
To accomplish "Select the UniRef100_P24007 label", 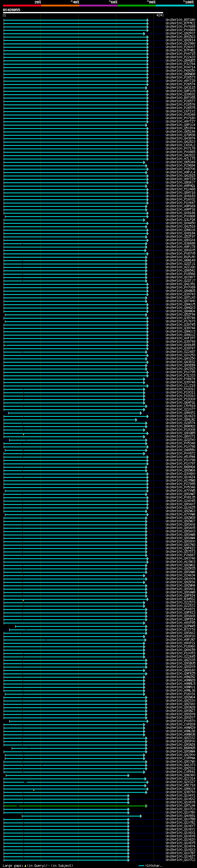I will [180, 47].
